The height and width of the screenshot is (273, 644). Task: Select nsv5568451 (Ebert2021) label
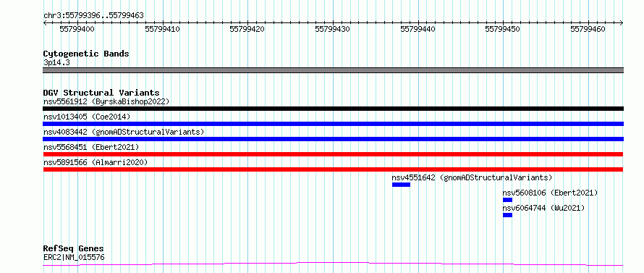91,147
